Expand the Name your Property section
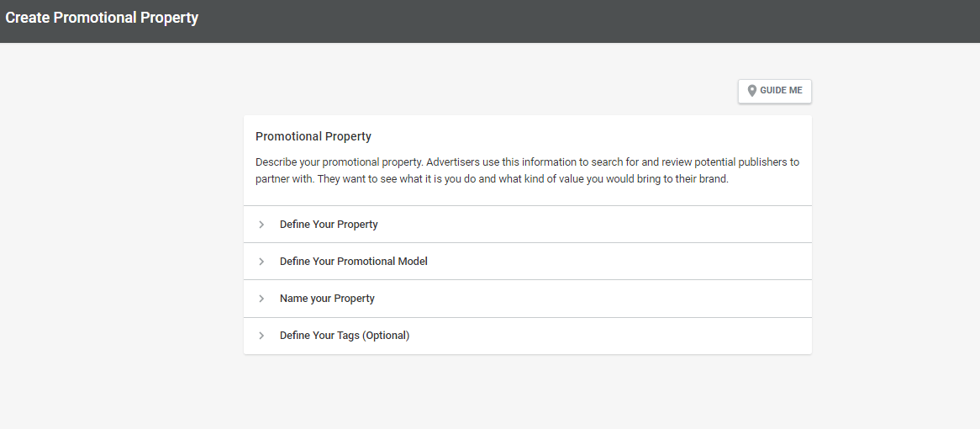Viewport: 980px width, 429px height. (528, 299)
